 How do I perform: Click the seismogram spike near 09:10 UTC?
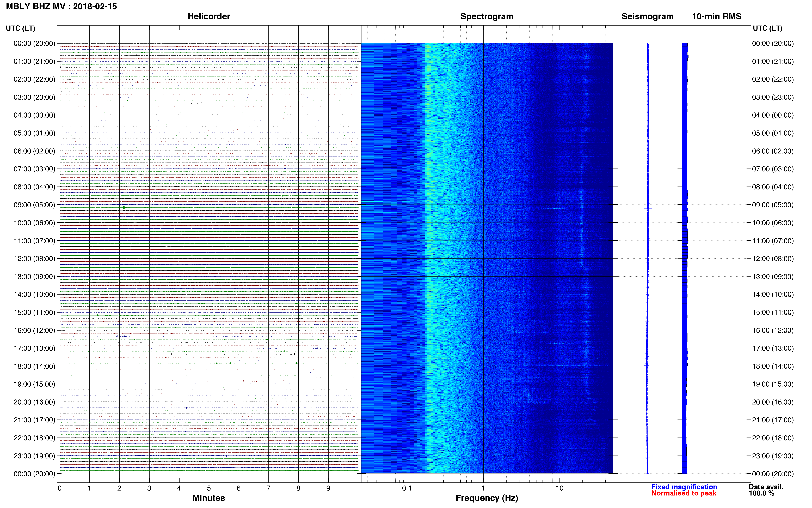click(648, 208)
